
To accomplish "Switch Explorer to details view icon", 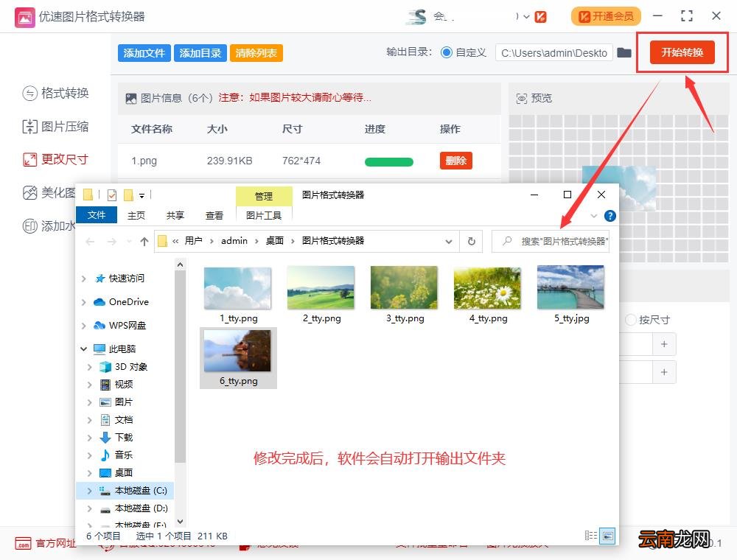I will (x=591, y=536).
